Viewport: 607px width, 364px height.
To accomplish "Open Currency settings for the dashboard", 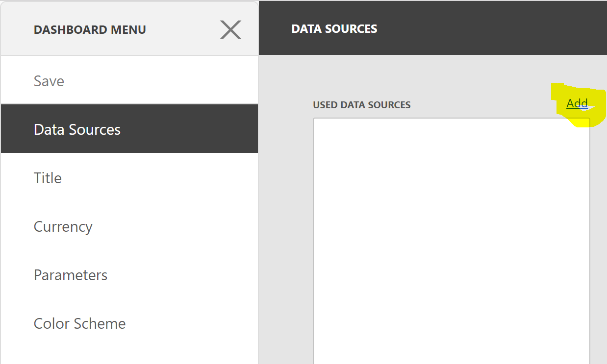I will [x=63, y=227].
